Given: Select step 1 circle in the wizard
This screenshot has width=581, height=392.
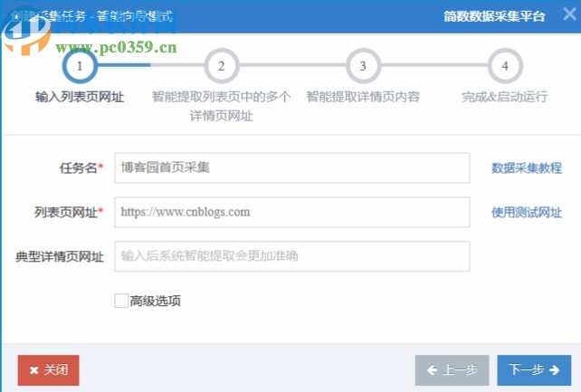Looking at the screenshot, I should coord(80,66).
